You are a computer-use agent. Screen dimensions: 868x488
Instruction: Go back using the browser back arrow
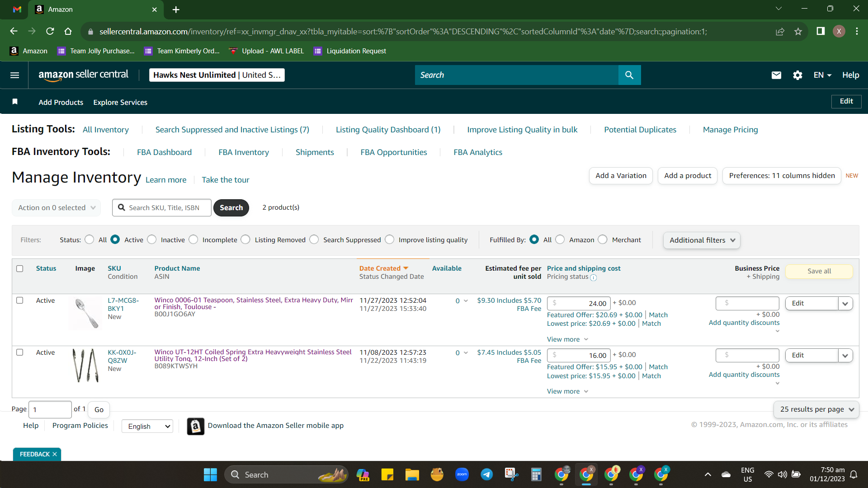pyautogui.click(x=14, y=31)
